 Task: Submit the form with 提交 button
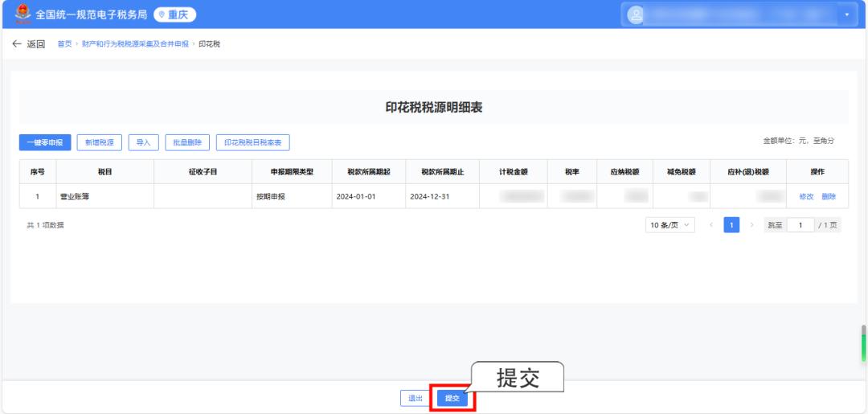click(x=452, y=398)
